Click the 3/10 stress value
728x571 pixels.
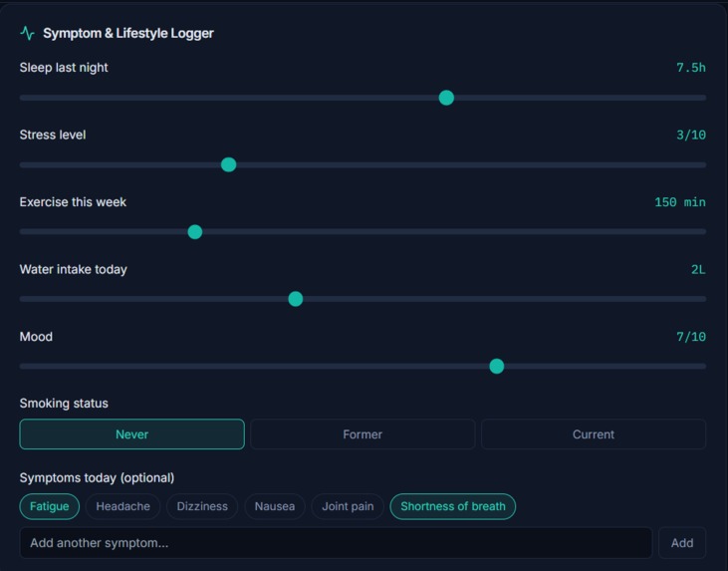click(x=691, y=136)
